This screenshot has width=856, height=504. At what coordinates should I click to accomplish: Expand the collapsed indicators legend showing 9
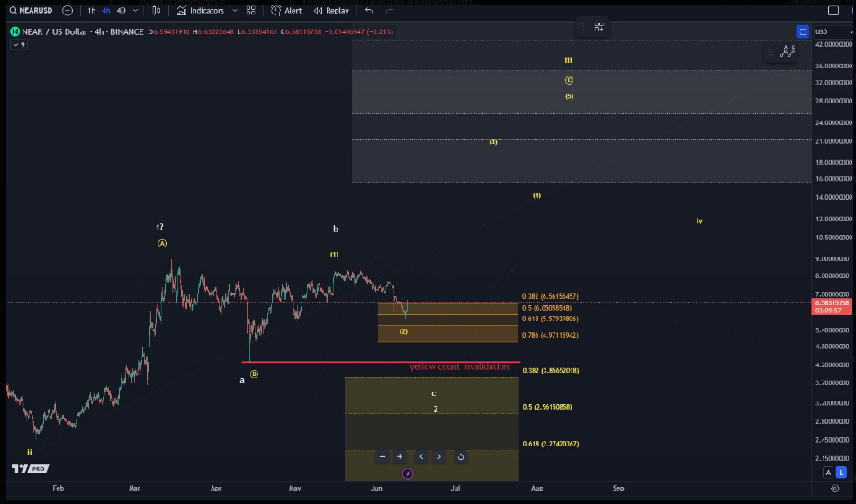point(18,44)
